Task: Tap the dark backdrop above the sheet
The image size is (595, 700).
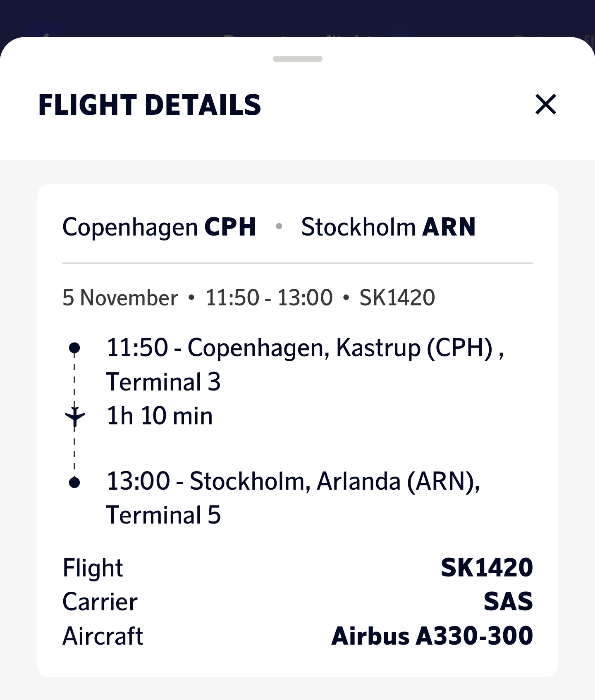Action: coord(297,17)
